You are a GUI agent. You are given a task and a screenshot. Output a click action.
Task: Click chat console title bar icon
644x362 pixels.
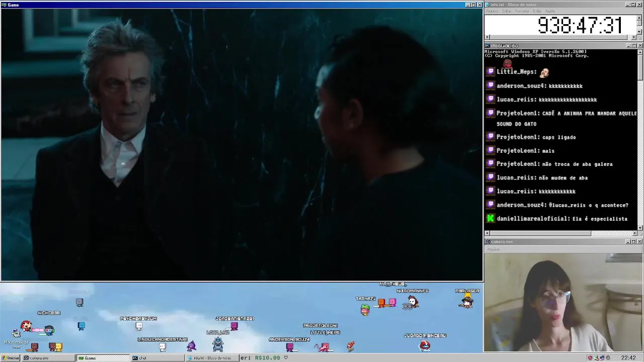(488, 46)
